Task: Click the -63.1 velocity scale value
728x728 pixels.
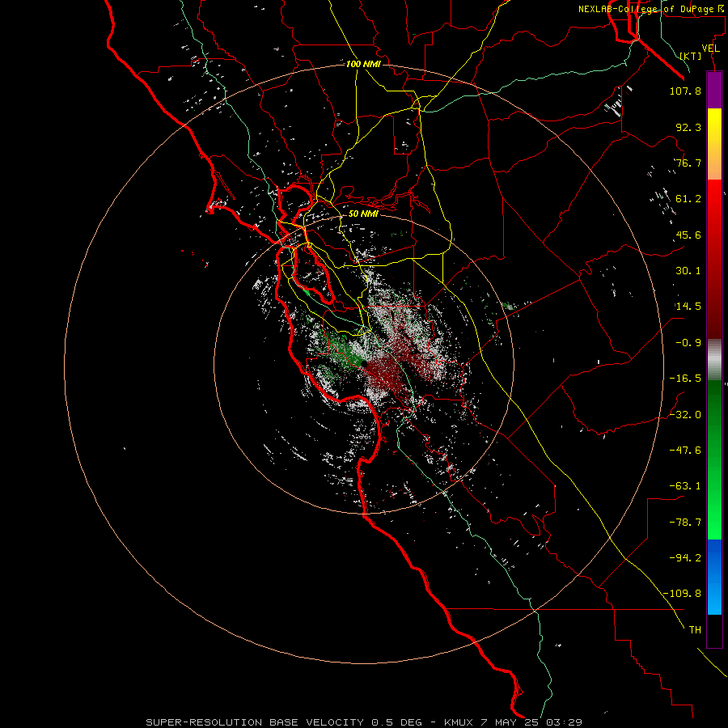Action: pos(685,486)
